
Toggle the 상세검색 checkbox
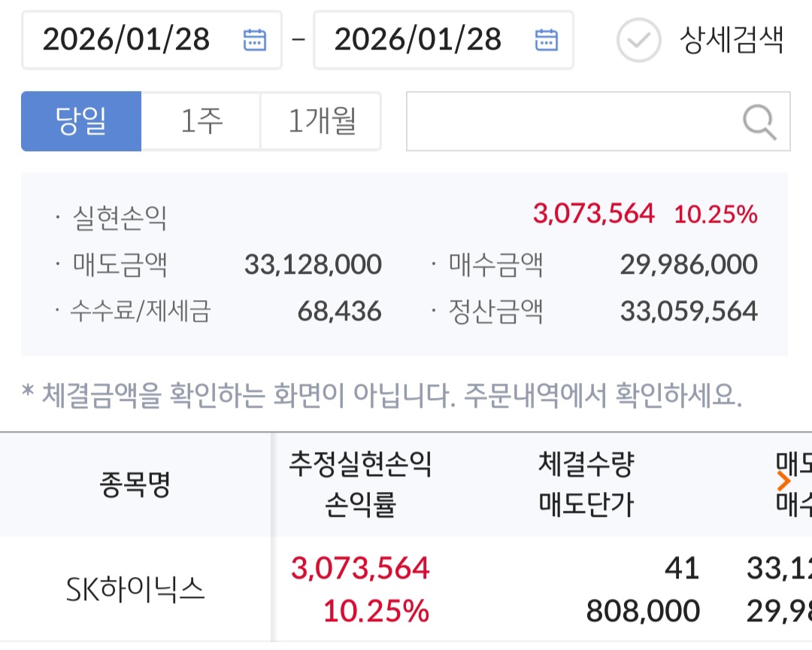(638, 40)
